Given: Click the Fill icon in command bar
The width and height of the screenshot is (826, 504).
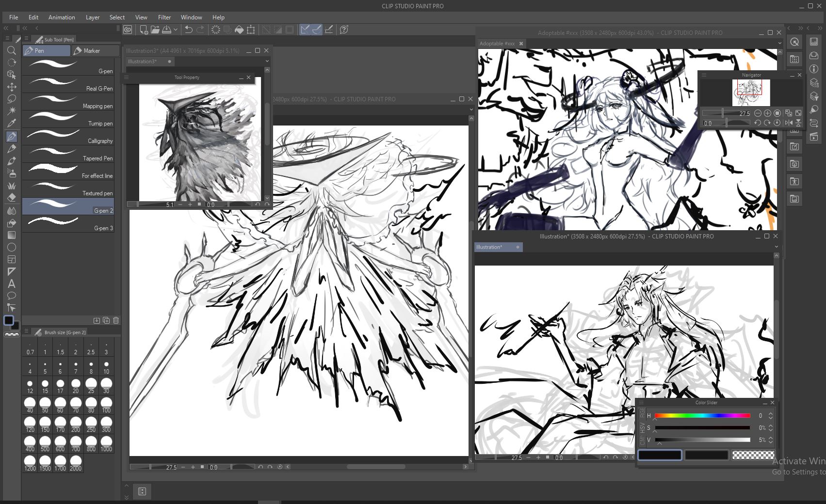Looking at the screenshot, I should click(239, 30).
